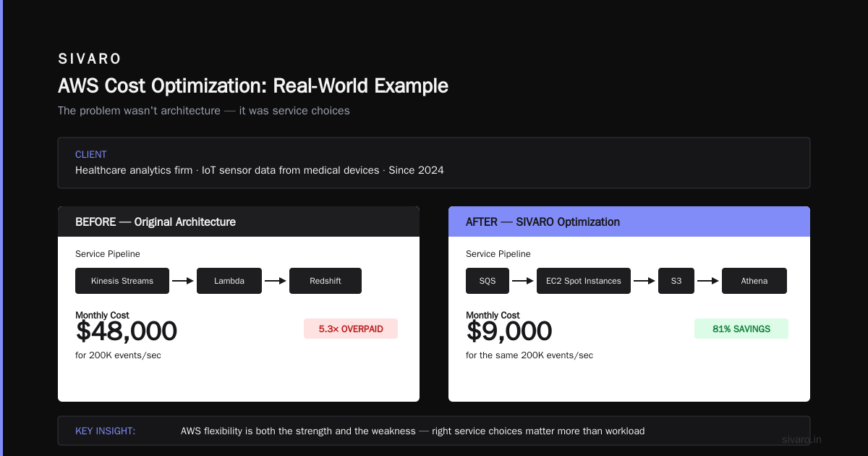Click the S3 pipeline box
868x456 pixels.
tap(676, 281)
